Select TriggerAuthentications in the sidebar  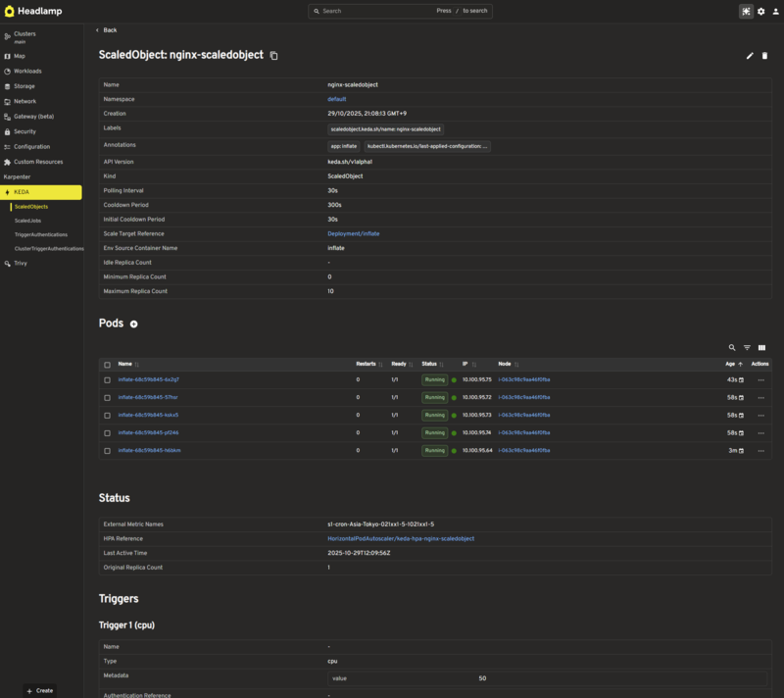[41, 234]
